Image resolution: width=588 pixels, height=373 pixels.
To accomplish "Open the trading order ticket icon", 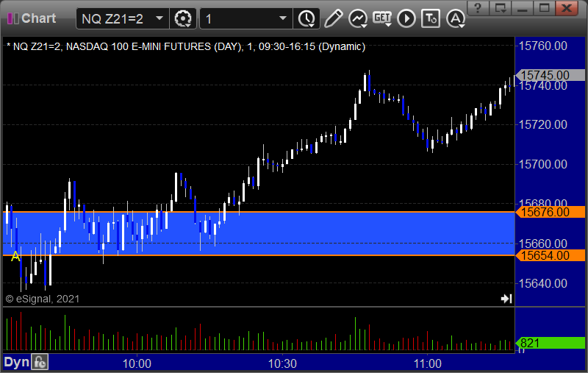I will (431, 19).
